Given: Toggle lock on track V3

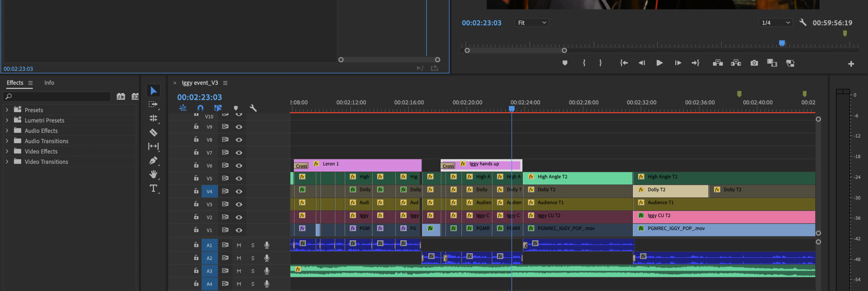Looking at the screenshot, I should click(196, 204).
